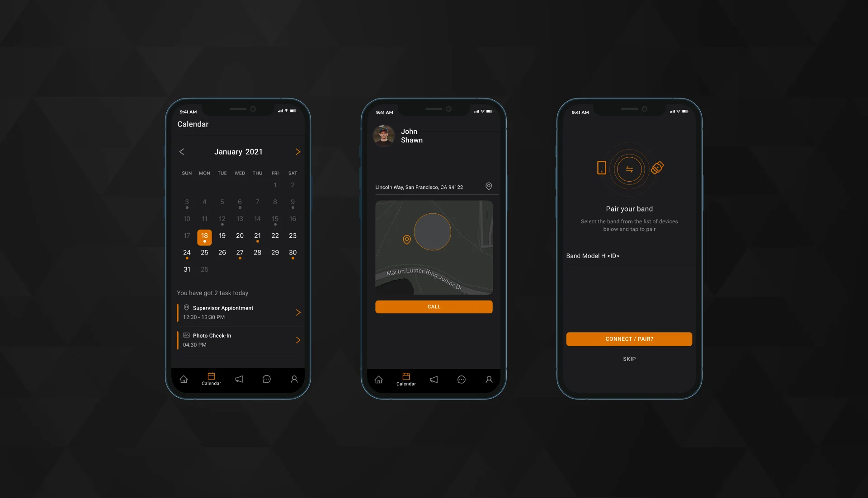This screenshot has height=498, width=868.
Task: Tap the Calendar tab icon
Action: click(211, 378)
